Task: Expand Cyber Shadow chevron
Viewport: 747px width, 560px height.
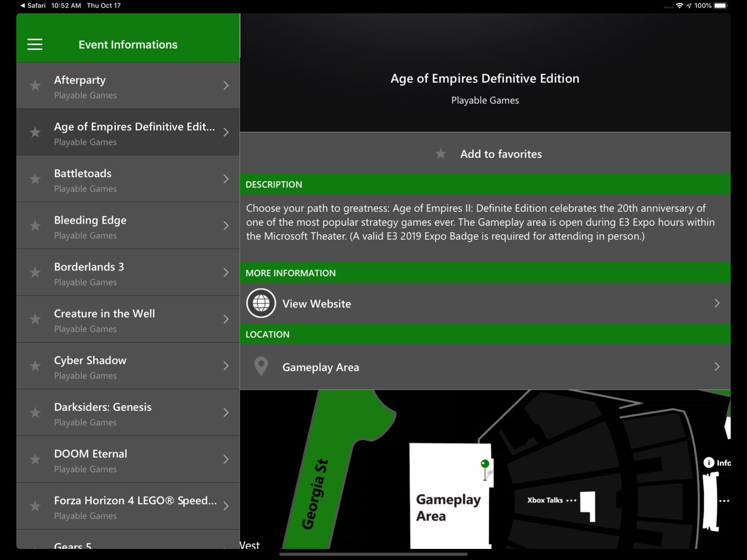Action: coord(226,366)
